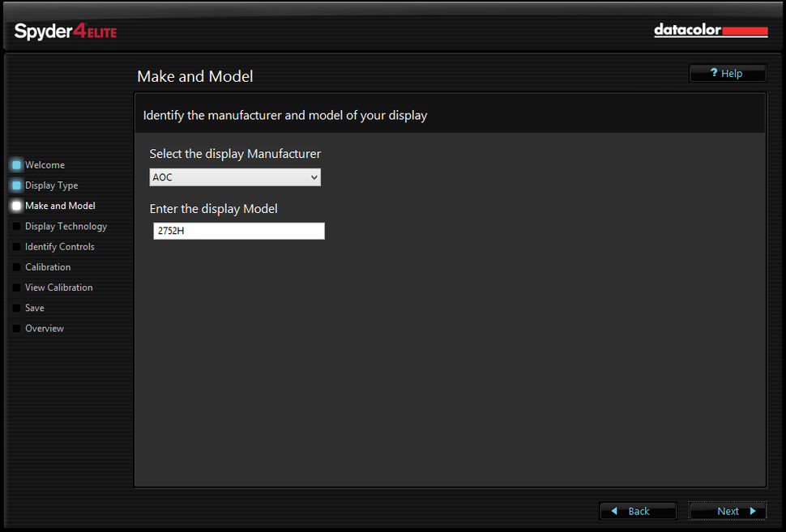Click the Display Type completed step icon

click(15, 185)
